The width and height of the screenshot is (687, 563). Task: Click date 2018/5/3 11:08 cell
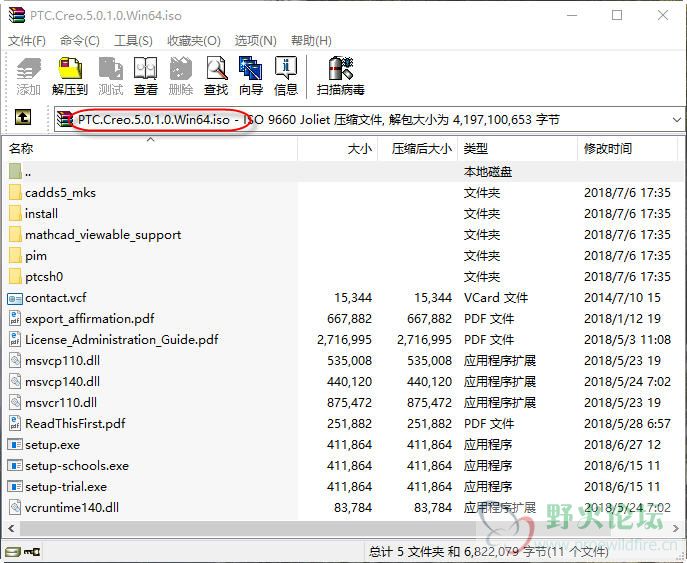627,340
